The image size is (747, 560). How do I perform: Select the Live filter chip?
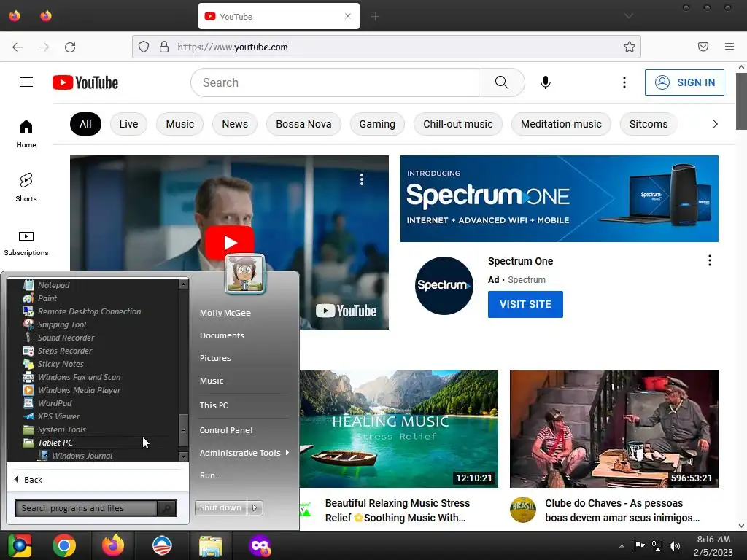click(128, 124)
